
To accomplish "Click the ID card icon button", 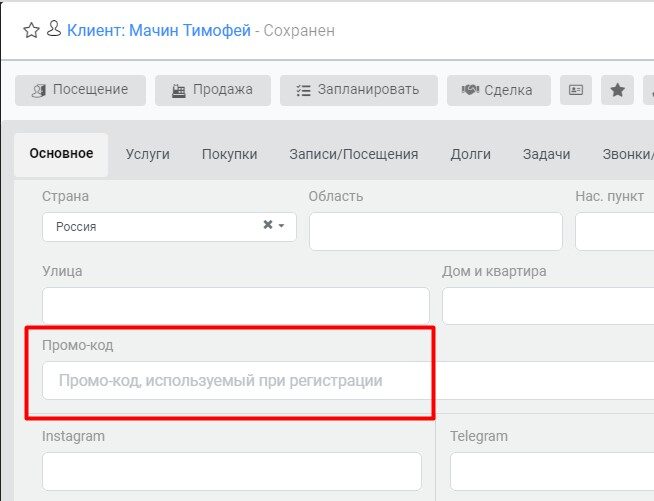I will pos(576,90).
